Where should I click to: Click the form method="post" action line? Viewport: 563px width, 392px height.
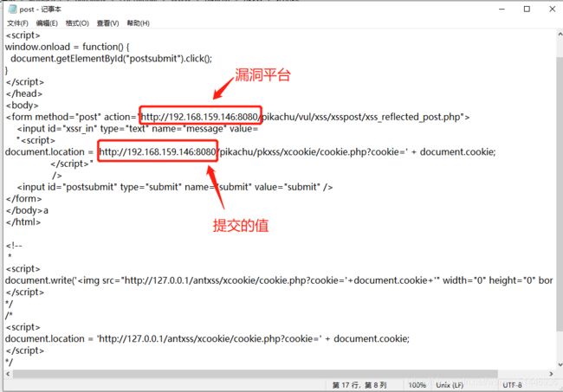point(237,117)
